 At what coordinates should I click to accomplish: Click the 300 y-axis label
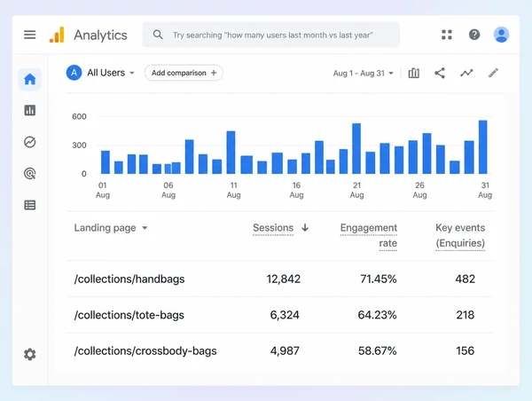[79, 145]
